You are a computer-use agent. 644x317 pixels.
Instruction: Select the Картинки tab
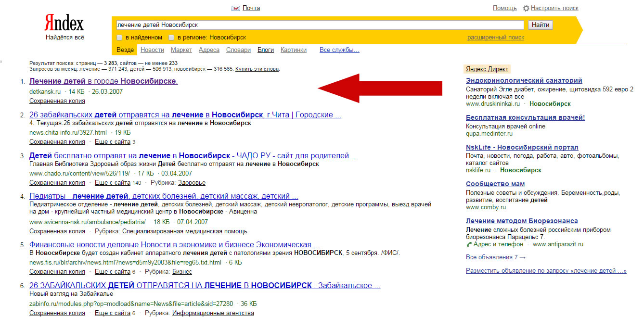294,50
